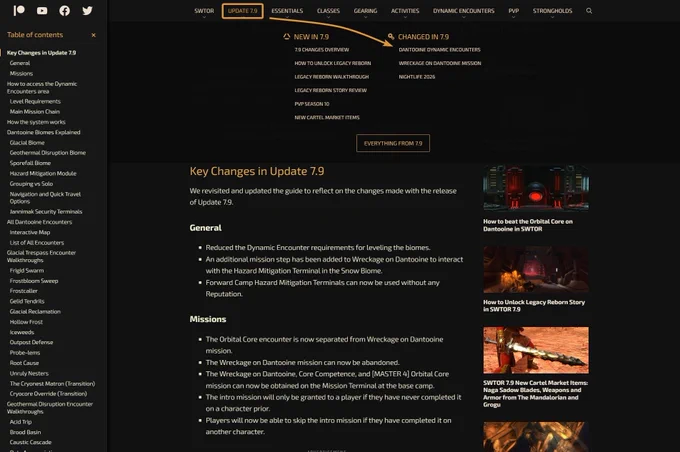Jump to General in table of contents
This screenshot has width=680, height=452.
pos(20,63)
